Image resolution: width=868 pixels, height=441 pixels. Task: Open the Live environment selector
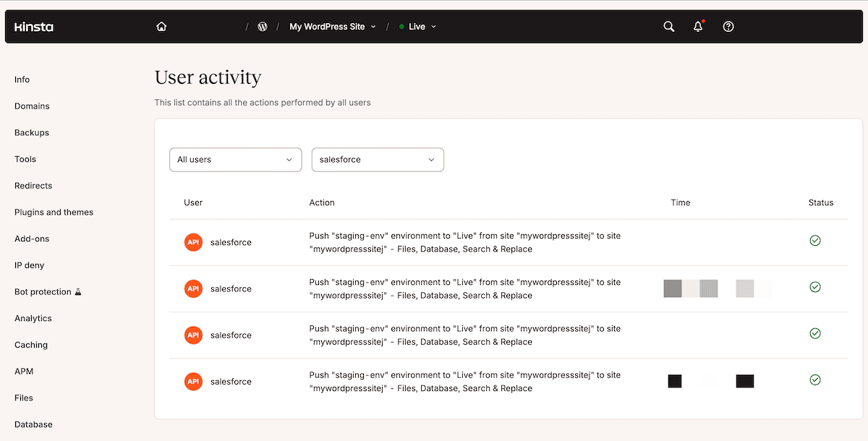pyautogui.click(x=417, y=27)
